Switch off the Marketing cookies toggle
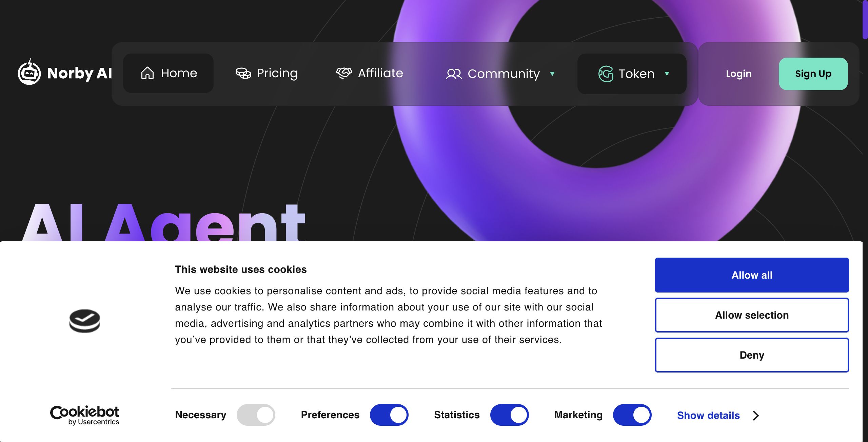The height and width of the screenshot is (442, 868). [x=632, y=415]
